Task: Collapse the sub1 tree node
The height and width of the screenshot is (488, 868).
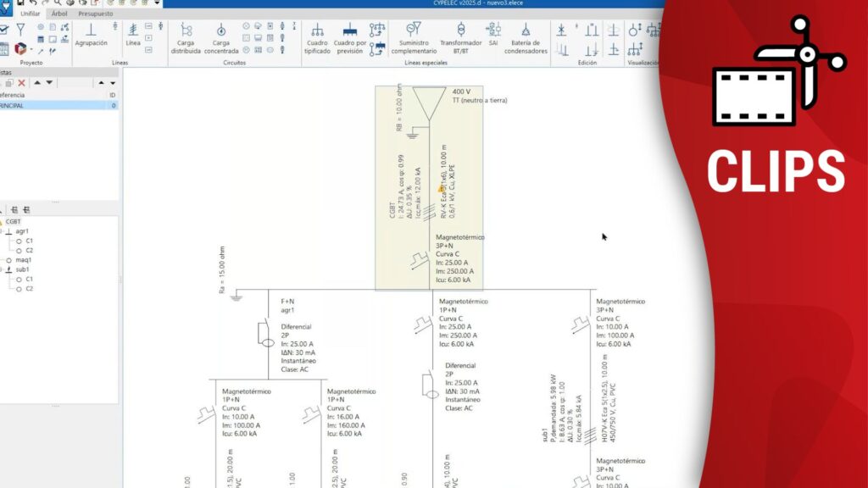Action: 2,269
